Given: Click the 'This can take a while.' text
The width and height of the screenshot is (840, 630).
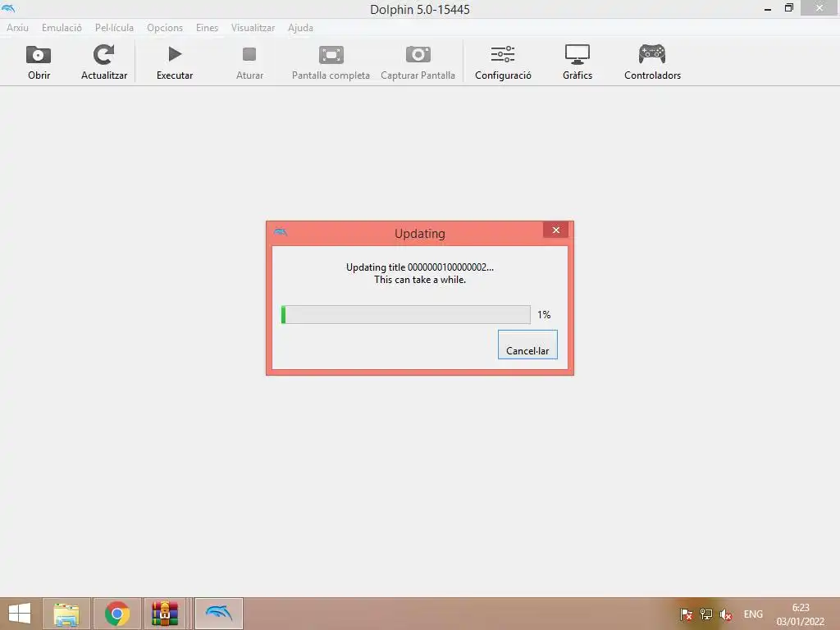Looking at the screenshot, I should click(420, 280).
